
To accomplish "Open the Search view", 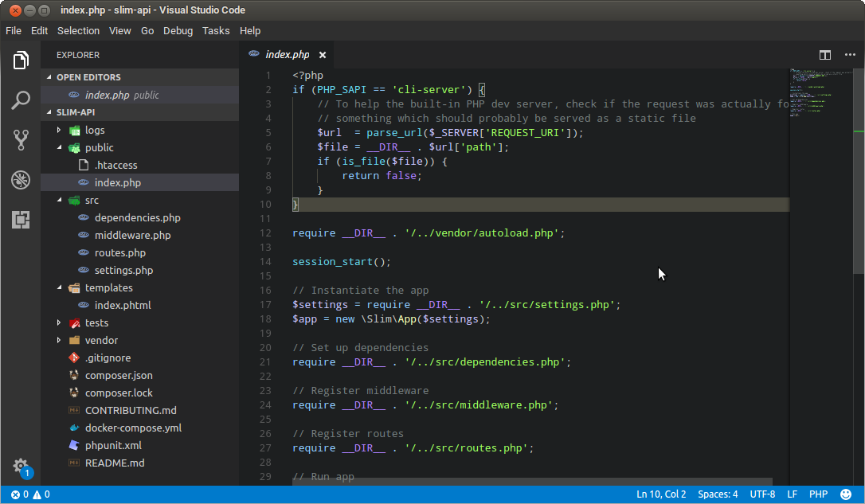I will (20, 100).
